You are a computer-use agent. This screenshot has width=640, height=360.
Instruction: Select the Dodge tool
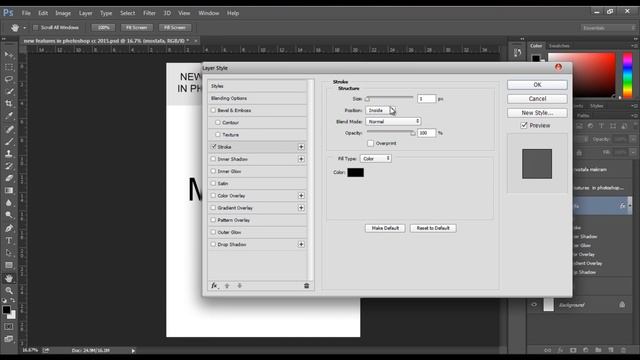point(9,215)
